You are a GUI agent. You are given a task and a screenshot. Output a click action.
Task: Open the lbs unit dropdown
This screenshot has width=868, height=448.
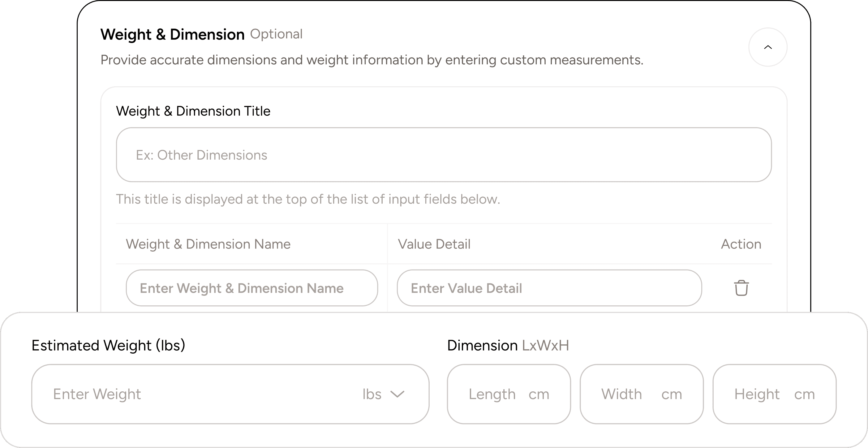pyautogui.click(x=384, y=394)
